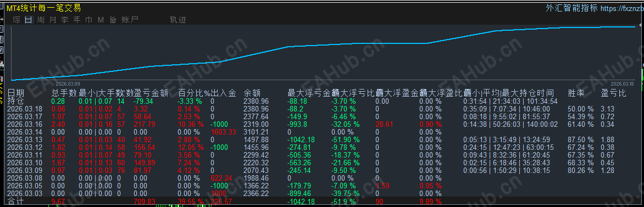Click the 合计 totals row label
The image size is (644, 207).
(x=15, y=202)
